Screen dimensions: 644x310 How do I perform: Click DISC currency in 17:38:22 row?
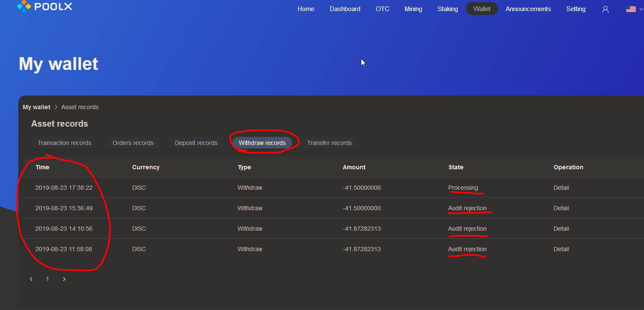pos(139,188)
